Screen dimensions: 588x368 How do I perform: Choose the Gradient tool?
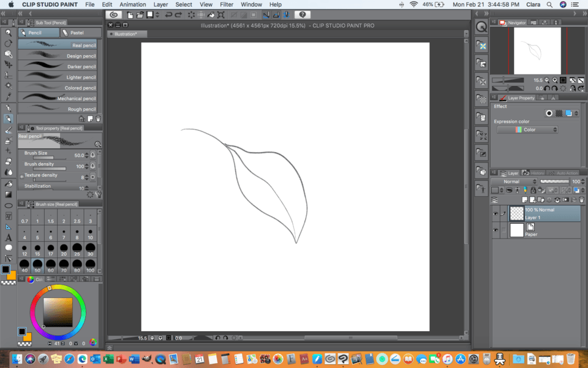[x=9, y=194]
